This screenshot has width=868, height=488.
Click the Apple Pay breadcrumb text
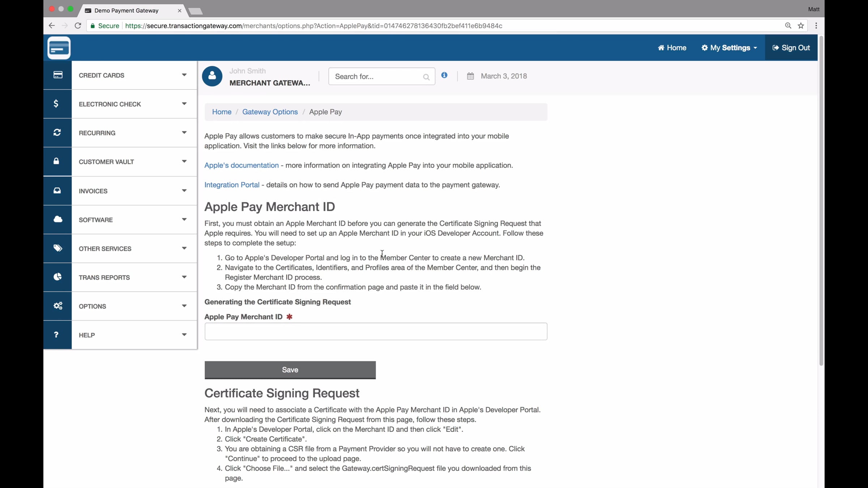point(325,112)
